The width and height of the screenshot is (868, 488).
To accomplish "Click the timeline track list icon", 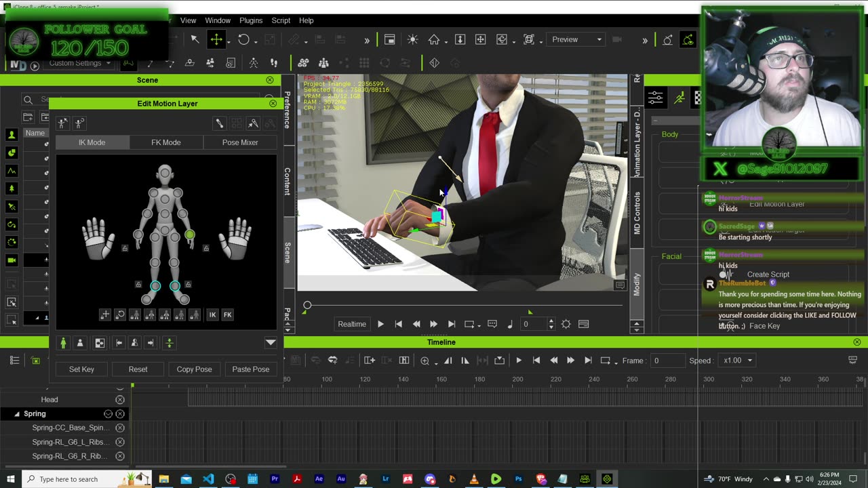I will pyautogui.click(x=14, y=361).
